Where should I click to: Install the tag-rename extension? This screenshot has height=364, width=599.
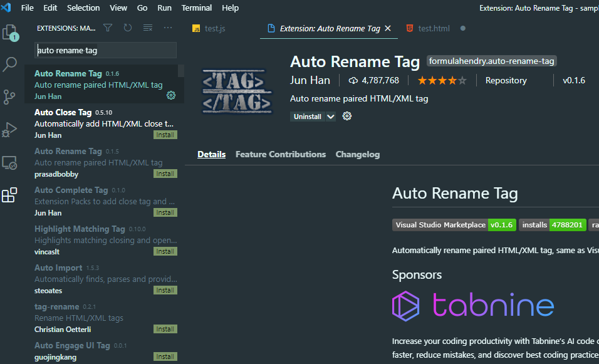coord(165,329)
